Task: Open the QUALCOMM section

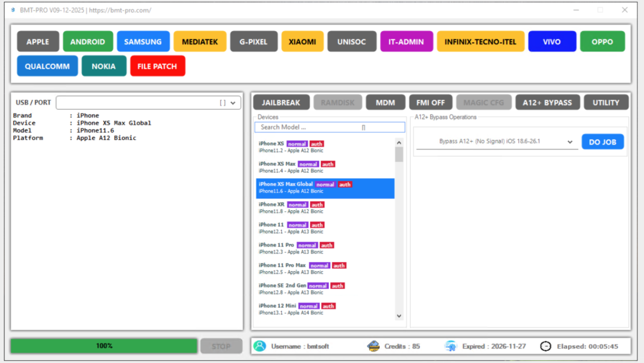Action: tap(47, 66)
